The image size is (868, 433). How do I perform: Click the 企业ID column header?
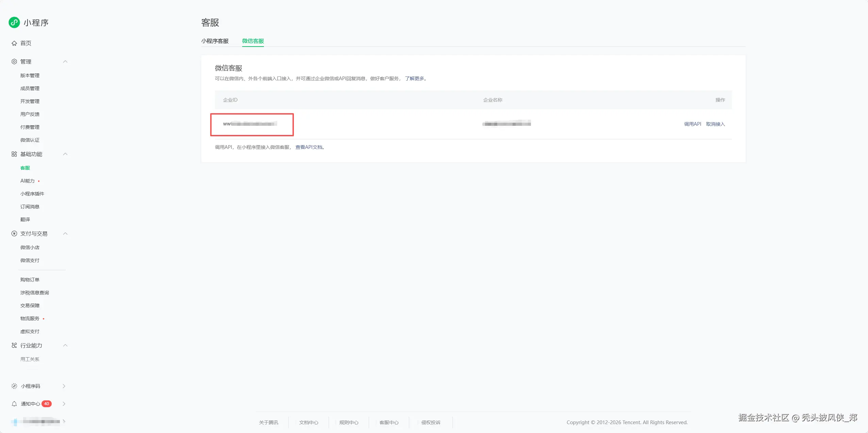tap(230, 100)
